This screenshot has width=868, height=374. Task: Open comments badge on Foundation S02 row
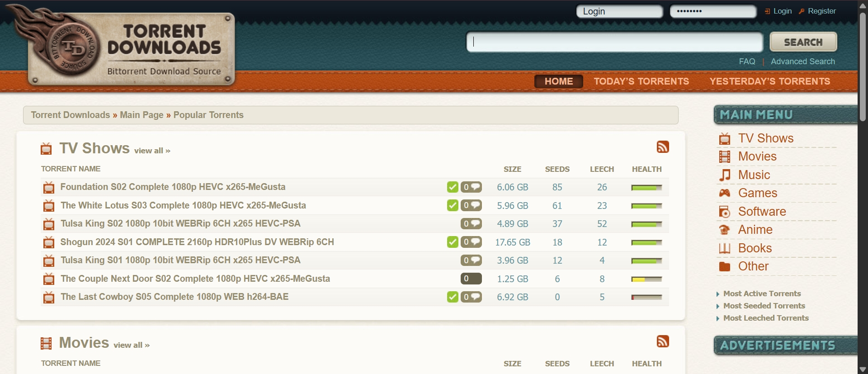pos(471,187)
